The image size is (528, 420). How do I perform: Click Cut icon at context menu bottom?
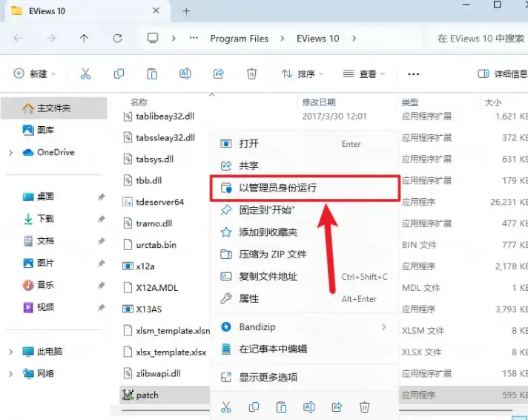click(226, 407)
